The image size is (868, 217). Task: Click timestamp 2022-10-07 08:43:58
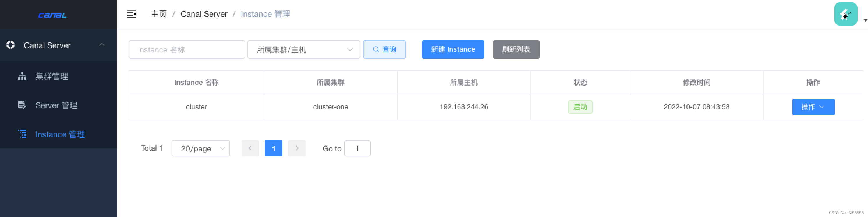tap(697, 107)
